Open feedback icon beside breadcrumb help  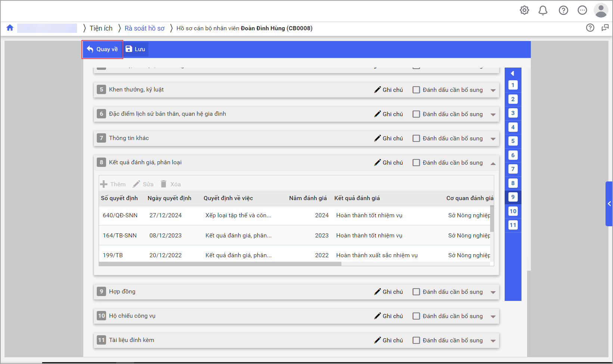pyautogui.click(x=605, y=28)
